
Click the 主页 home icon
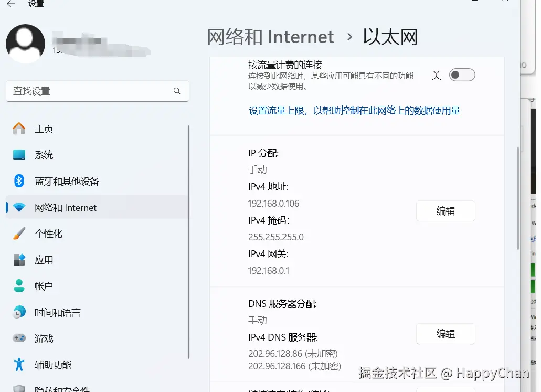coord(19,129)
